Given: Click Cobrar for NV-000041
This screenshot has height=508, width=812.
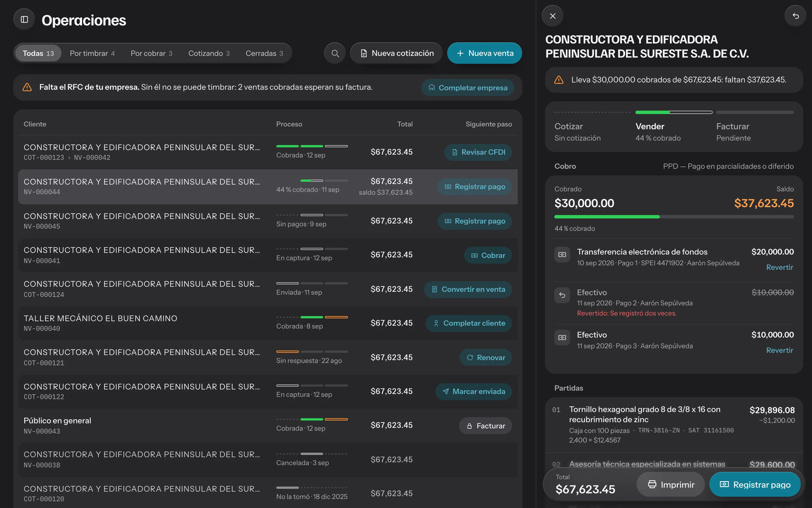Looking at the screenshot, I should tap(488, 255).
